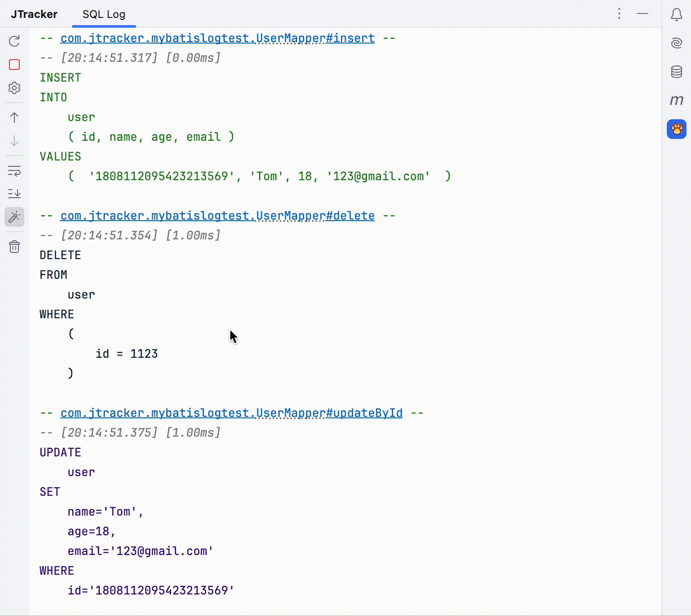
Task: Open the spiral AI assistant tool window
Action: (x=676, y=43)
